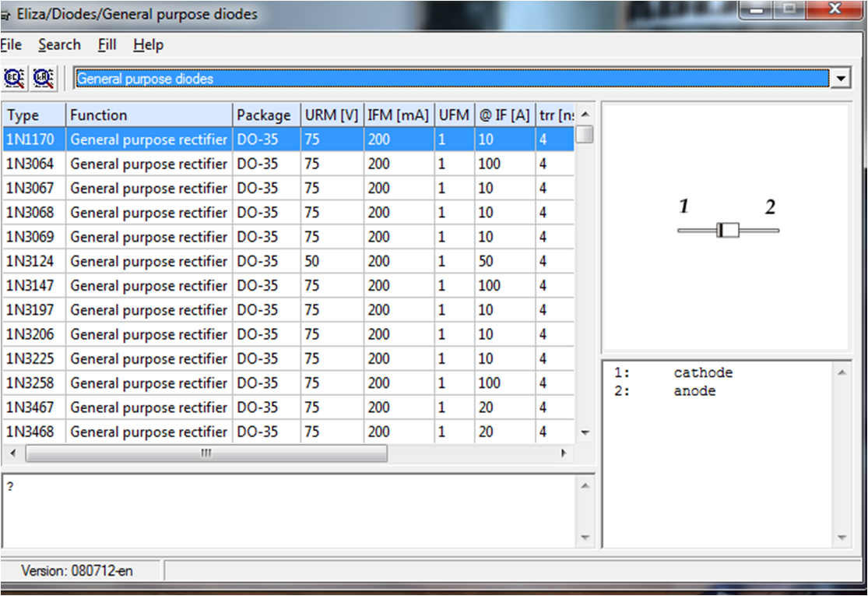The height and width of the screenshot is (596, 868).
Task: Click the table's vertical scrollbar thumb
Action: (585, 135)
